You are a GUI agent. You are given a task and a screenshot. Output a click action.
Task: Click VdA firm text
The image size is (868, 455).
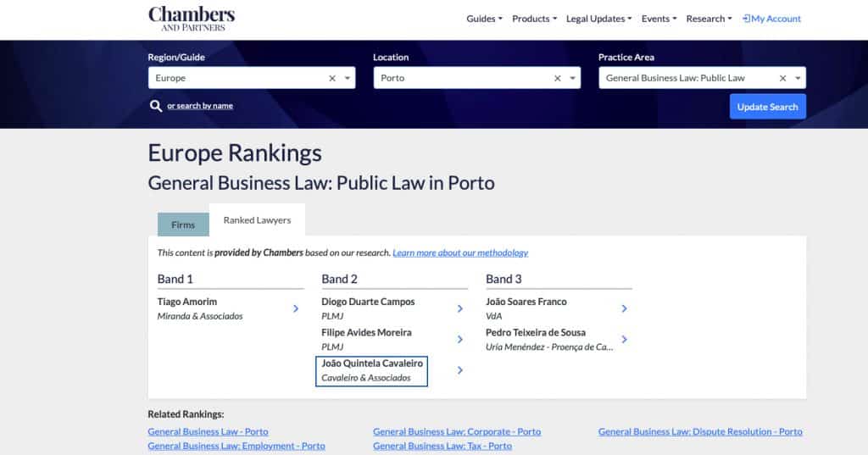[494, 316]
